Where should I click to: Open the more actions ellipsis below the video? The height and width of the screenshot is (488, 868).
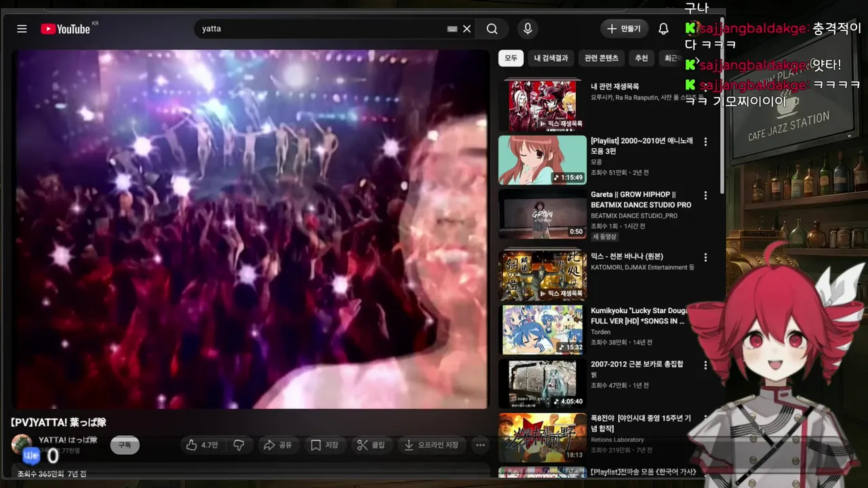pyautogui.click(x=480, y=445)
